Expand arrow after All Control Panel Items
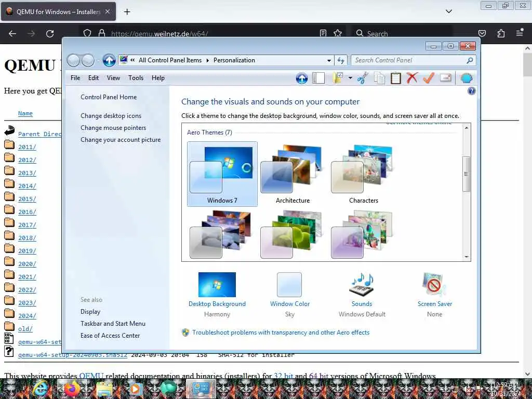Image resolution: width=532 pixels, height=399 pixels. (207, 60)
